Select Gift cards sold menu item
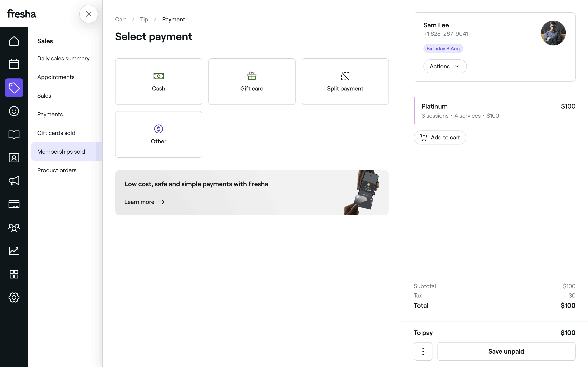The height and width of the screenshot is (367, 588). (x=56, y=133)
